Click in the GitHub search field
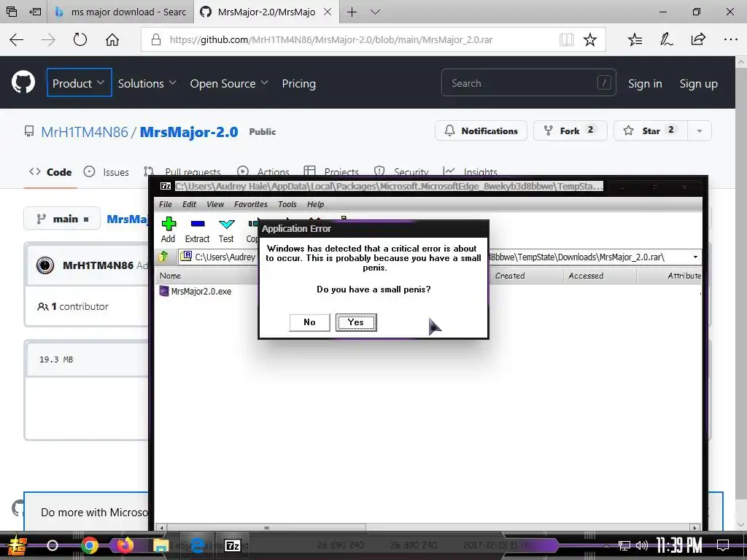 528,83
